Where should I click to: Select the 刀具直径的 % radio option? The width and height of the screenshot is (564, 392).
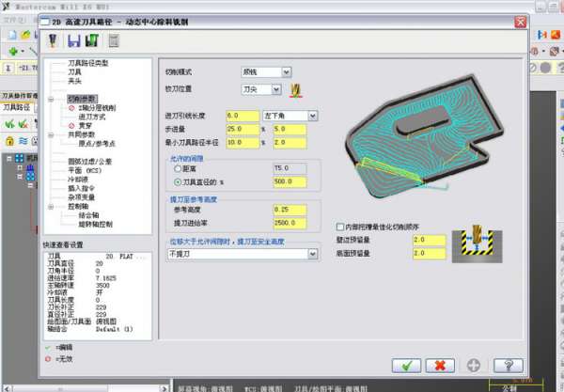pos(178,182)
